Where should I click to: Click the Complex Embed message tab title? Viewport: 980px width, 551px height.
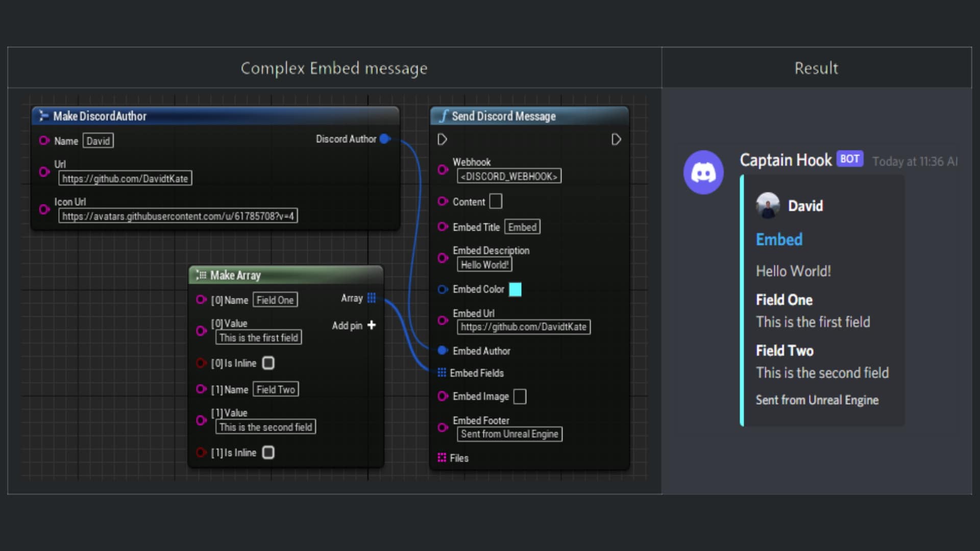[332, 68]
